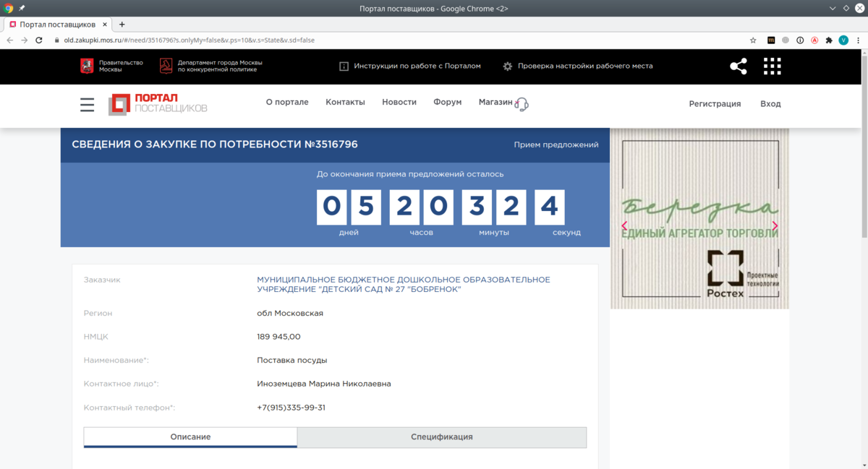This screenshot has width=868, height=469.
Task: Open the Новости menu item
Action: [x=399, y=102]
